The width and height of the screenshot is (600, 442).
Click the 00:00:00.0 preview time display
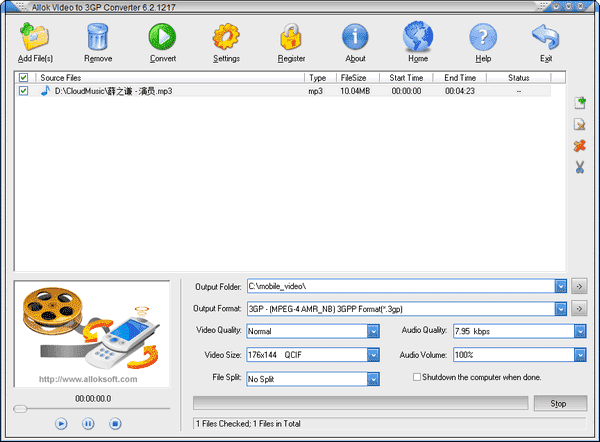93,399
